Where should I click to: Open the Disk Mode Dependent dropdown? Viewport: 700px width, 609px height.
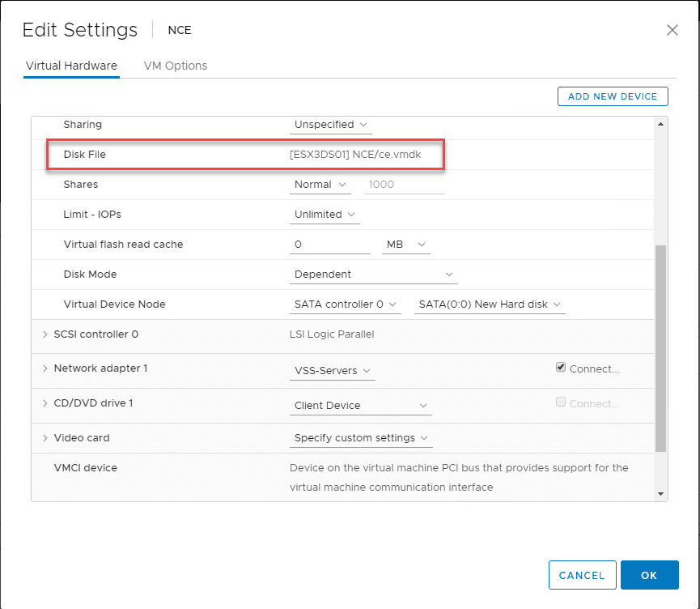coord(373,275)
